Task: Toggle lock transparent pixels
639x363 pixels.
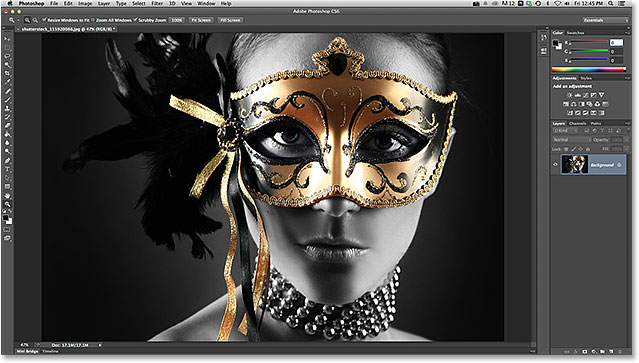Action: (x=566, y=149)
